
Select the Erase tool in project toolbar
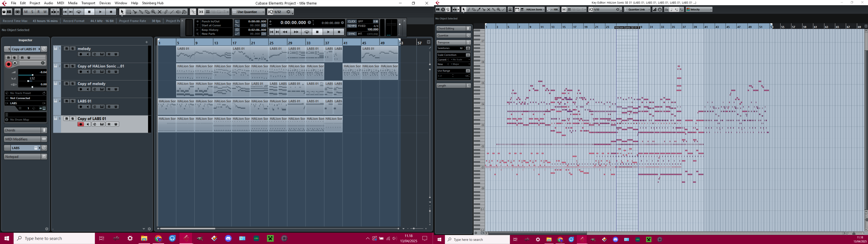[x=147, y=12]
